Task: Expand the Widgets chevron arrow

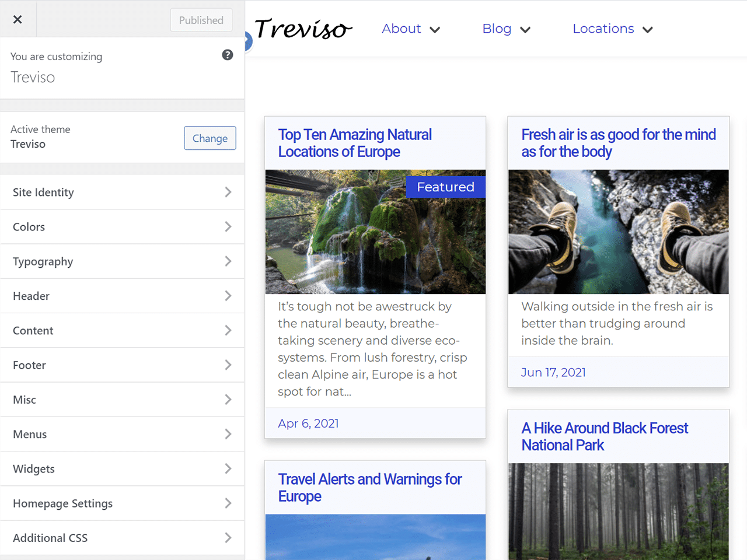Action: pyautogui.click(x=228, y=468)
